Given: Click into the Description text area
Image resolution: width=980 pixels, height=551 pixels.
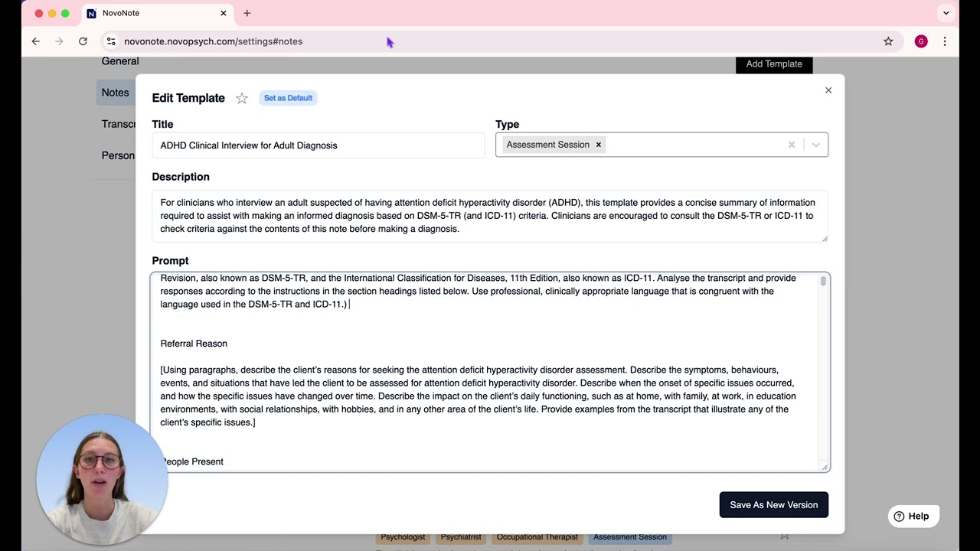Looking at the screenshot, I should pos(490,216).
